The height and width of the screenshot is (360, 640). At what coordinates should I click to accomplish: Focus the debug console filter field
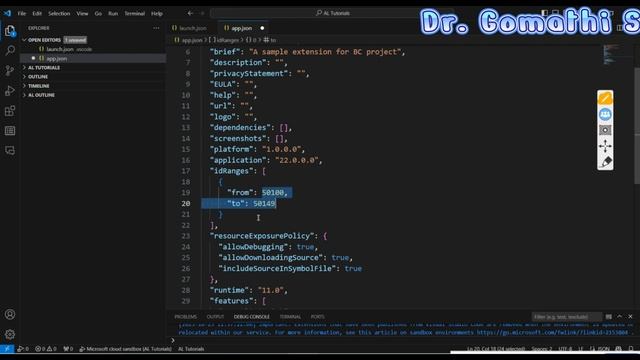(567, 317)
